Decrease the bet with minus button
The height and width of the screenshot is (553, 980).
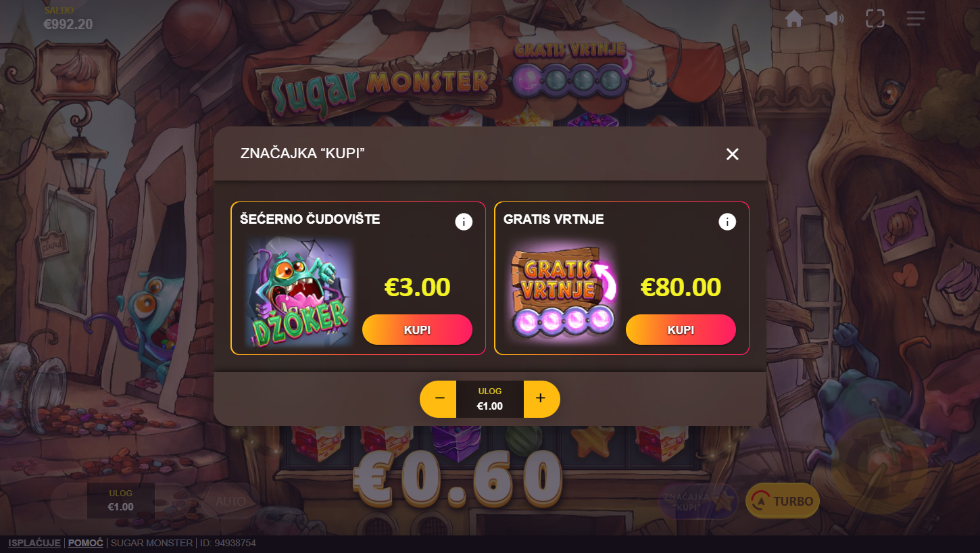pyautogui.click(x=439, y=399)
